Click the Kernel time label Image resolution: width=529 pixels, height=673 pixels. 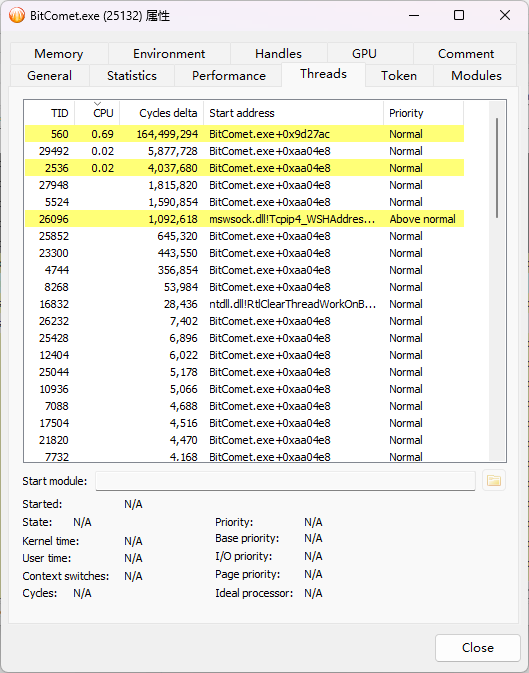coord(51,541)
